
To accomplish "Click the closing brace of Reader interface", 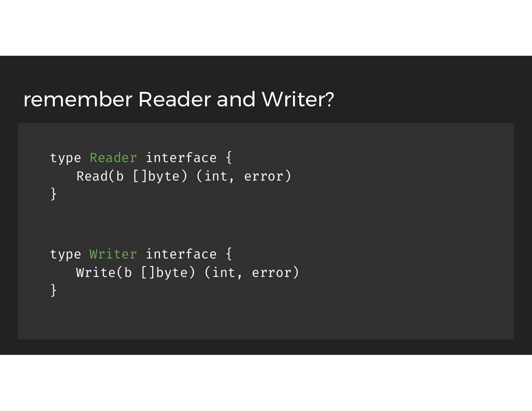I will click(x=54, y=194).
